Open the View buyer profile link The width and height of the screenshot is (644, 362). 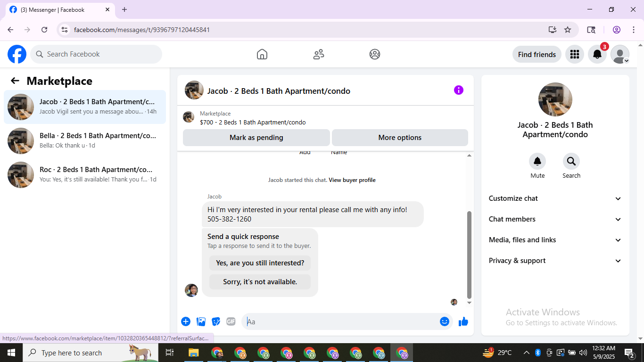click(352, 180)
